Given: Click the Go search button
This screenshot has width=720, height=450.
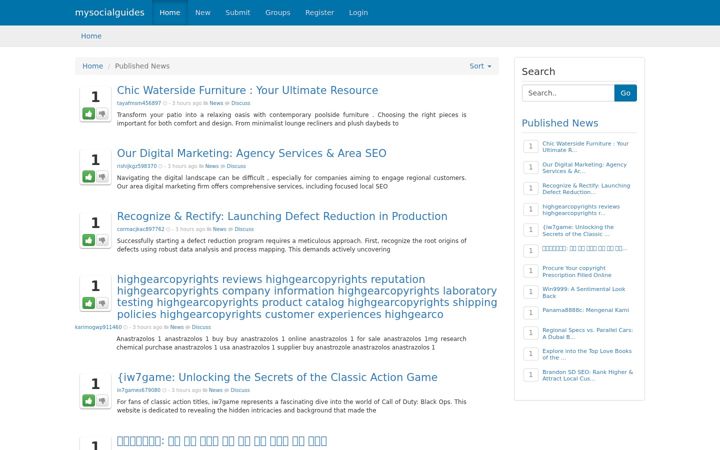Looking at the screenshot, I should pyautogui.click(x=625, y=93).
